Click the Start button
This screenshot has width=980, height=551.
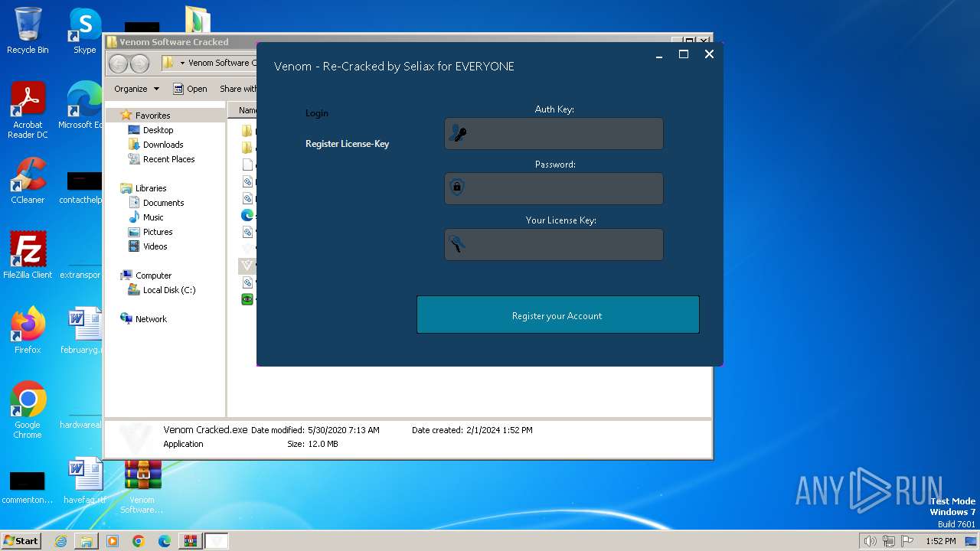click(x=21, y=540)
